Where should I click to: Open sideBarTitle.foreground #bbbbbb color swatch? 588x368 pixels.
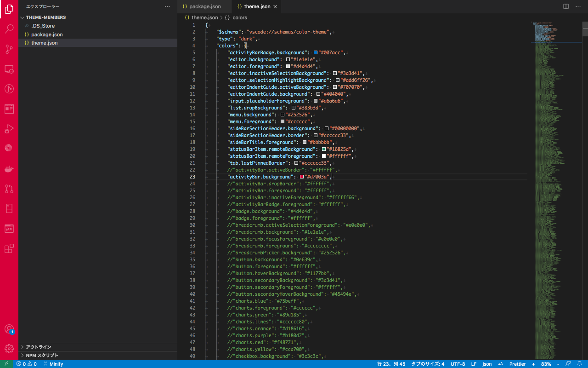305,142
